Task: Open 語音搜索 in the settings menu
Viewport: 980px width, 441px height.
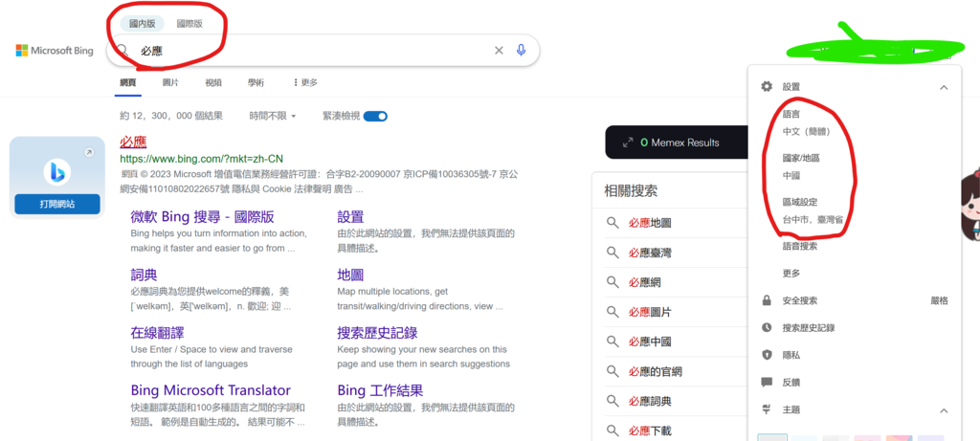Action: 799,246
